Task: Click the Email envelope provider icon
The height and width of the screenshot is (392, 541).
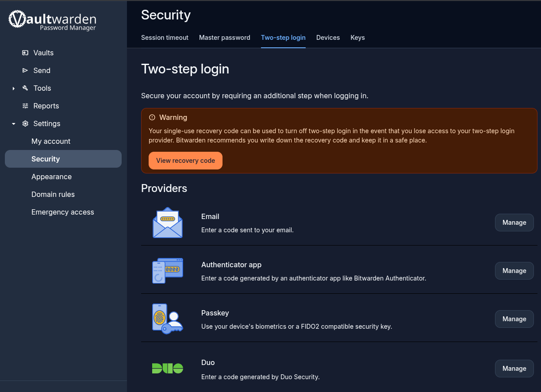Action: coord(168,223)
